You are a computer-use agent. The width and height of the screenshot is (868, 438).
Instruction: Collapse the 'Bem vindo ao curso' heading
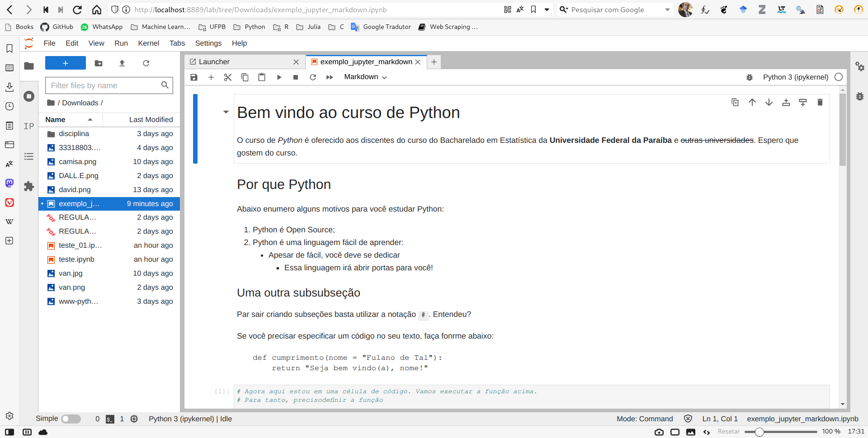(226, 112)
